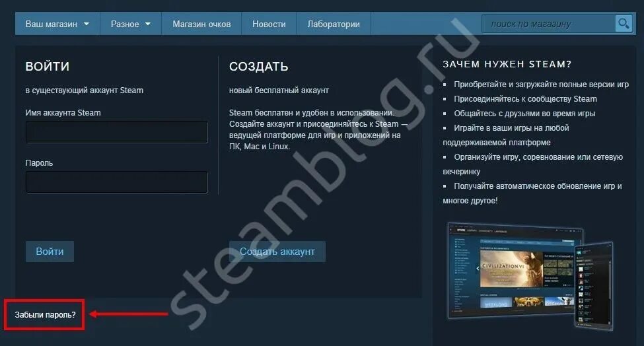Open the Магазин очков menu item

click(x=201, y=24)
